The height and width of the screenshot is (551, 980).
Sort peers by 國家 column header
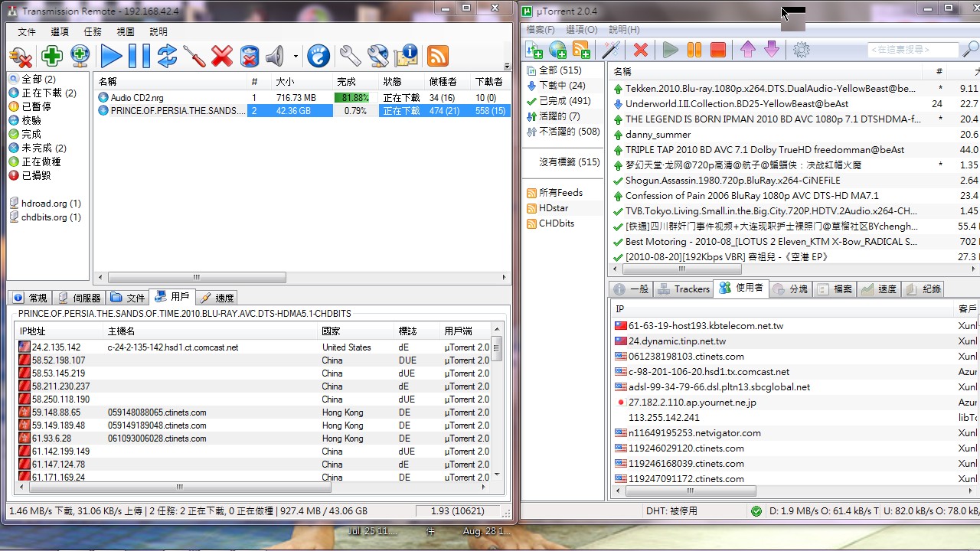point(356,331)
